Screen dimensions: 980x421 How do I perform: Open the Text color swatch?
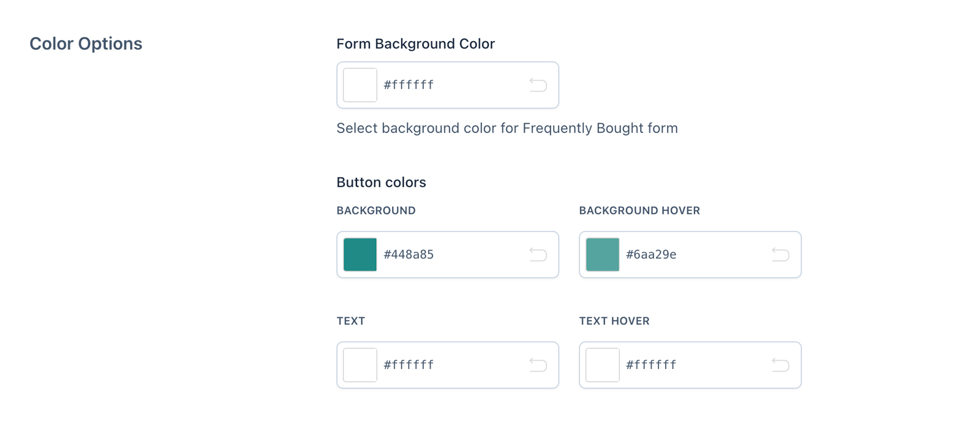click(360, 365)
